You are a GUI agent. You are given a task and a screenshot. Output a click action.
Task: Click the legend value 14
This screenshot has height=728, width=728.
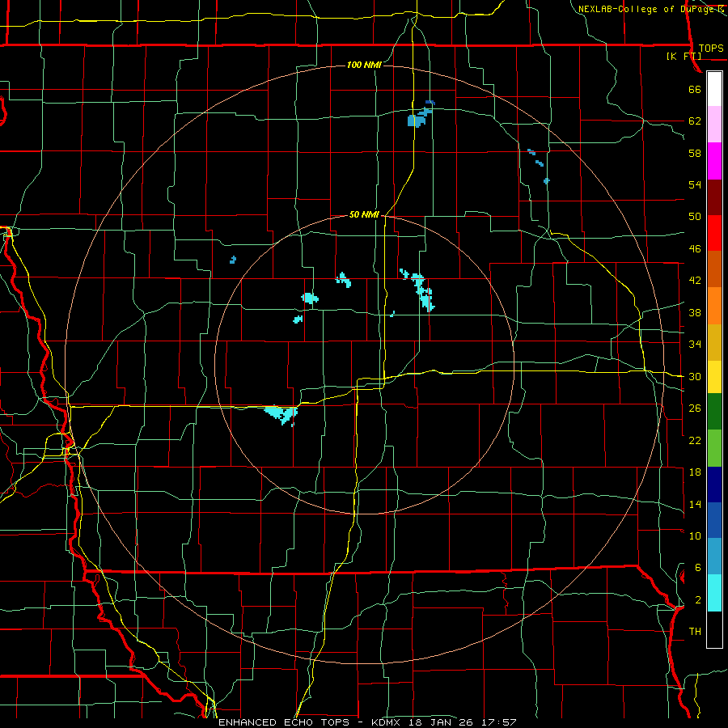695,504
